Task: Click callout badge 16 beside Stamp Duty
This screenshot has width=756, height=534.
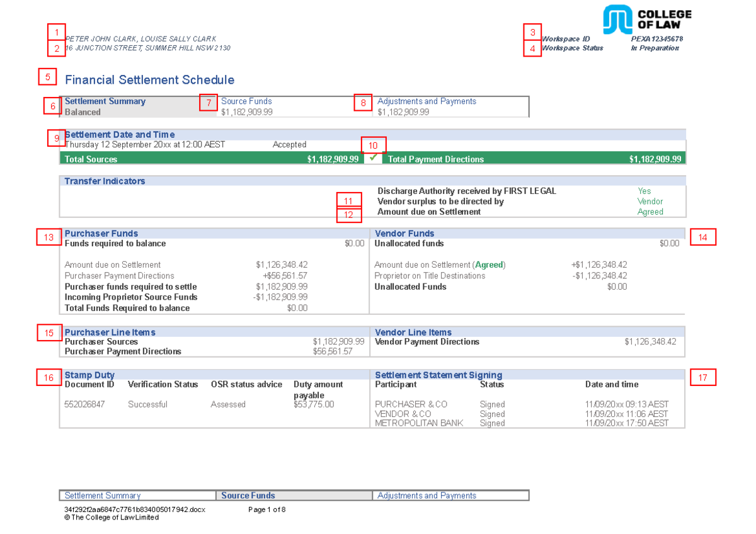Action: pyautogui.click(x=49, y=378)
